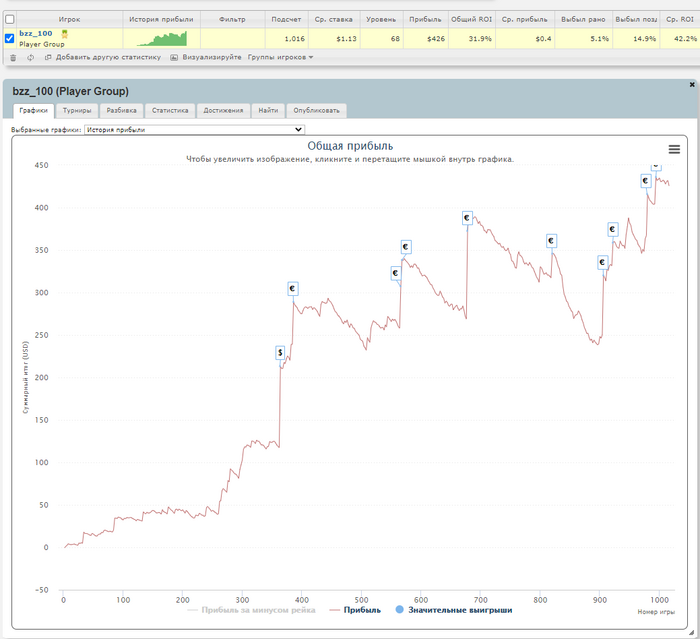Viewport: 700px width, 639px height.
Task: Click the dollar significant win marker
Action: [x=280, y=353]
